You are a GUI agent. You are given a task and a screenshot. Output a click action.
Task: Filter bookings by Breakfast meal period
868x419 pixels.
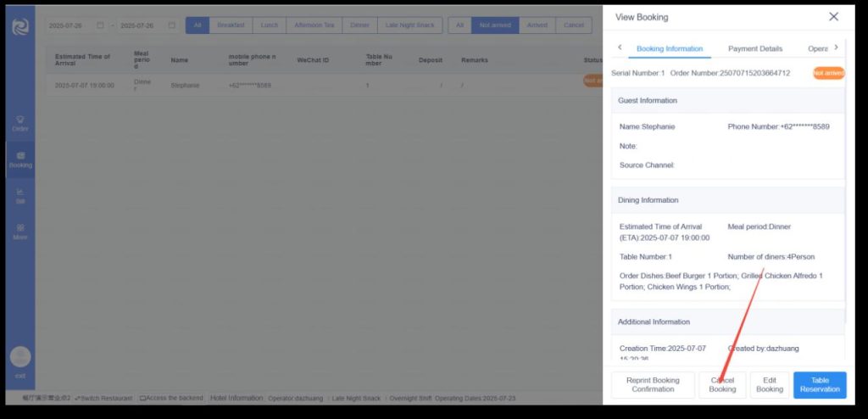tap(231, 25)
